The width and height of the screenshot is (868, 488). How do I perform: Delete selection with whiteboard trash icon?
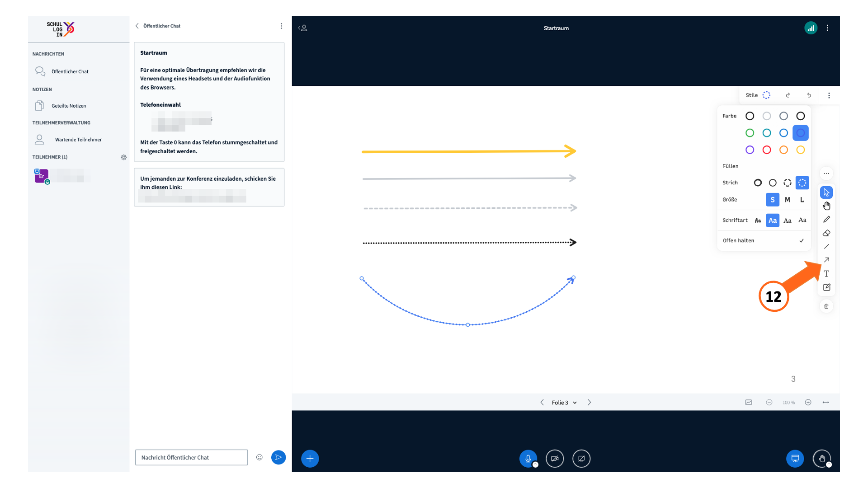[x=826, y=306]
